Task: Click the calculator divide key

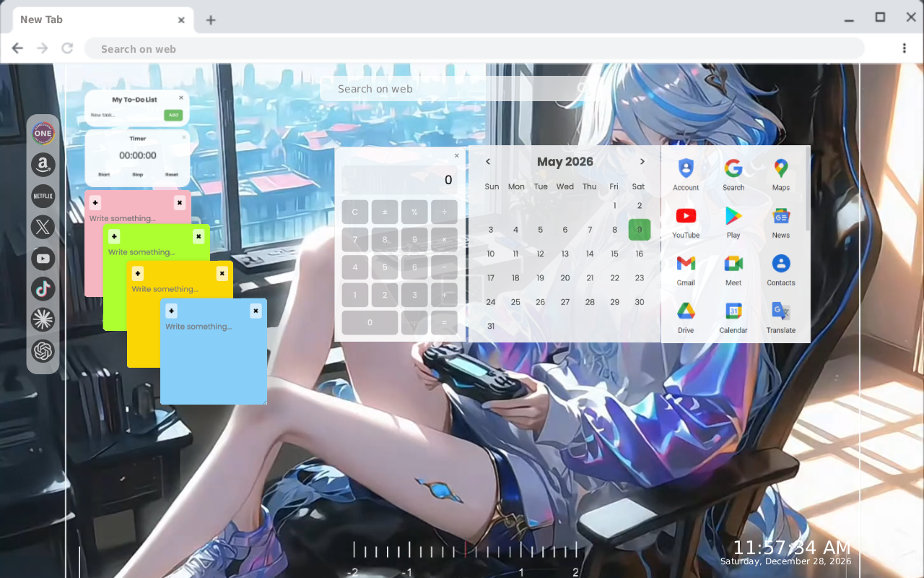Action: [x=444, y=212]
